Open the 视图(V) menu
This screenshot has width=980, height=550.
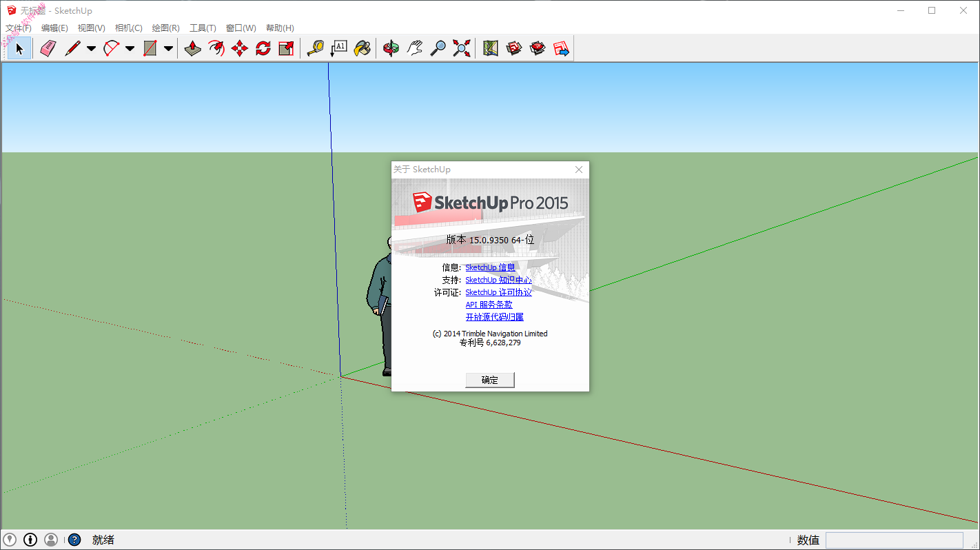[91, 28]
